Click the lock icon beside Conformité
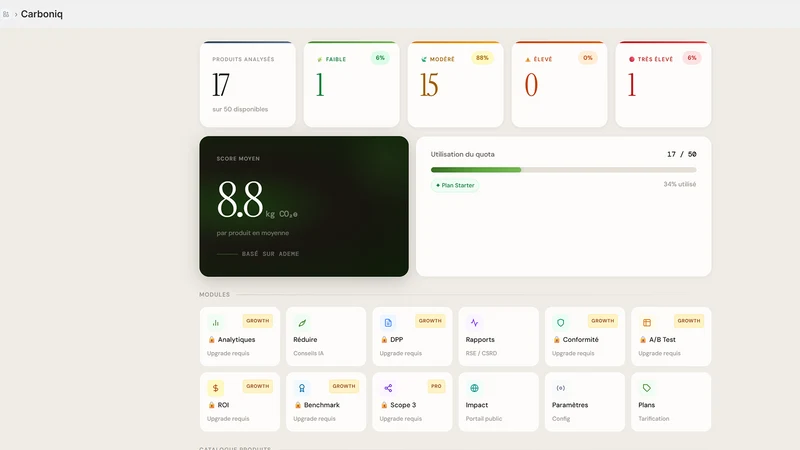This screenshot has height=450, width=800. click(x=557, y=339)
